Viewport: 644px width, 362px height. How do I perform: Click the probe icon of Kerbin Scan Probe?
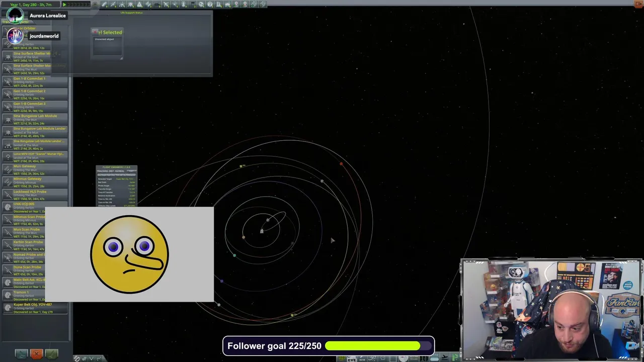click(8, 245)
